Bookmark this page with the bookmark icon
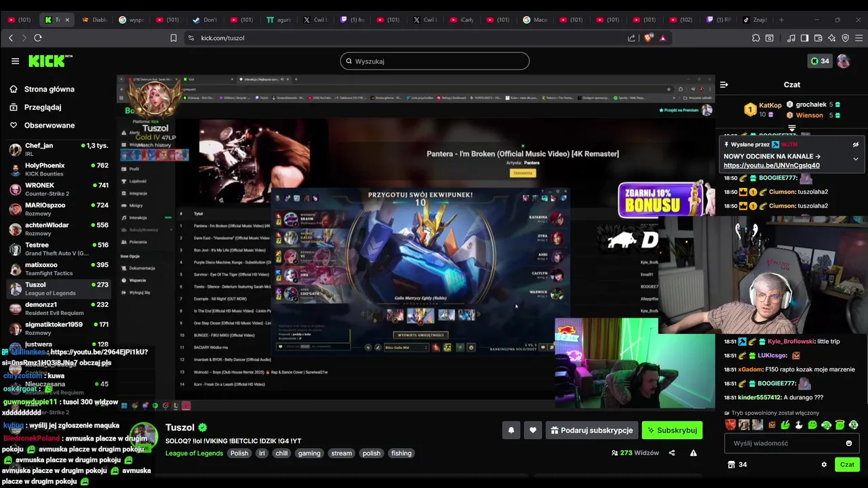Image resolution: width=868 pixels, height=488 pixels. pos(174,38)
